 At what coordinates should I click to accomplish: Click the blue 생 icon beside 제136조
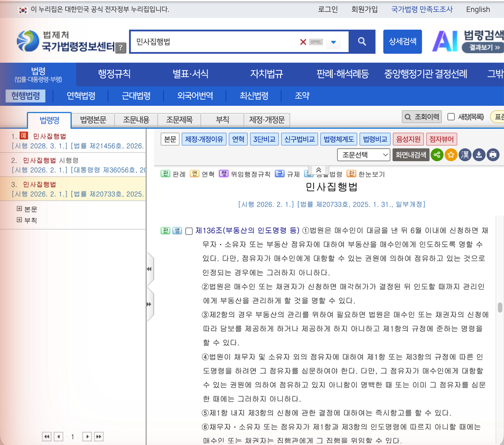(x=177, y=231)
